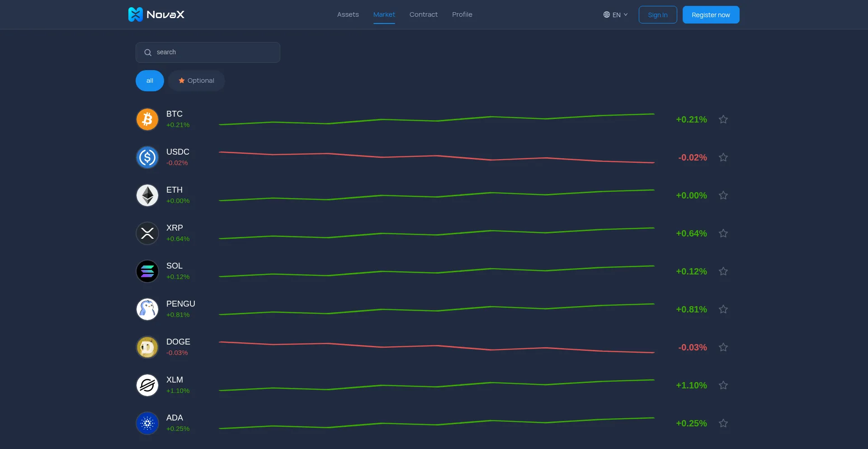This screenshot has width=868, height=449.
Task: Open the DOGE coin icon
Action: pyautogui.click(x=147, y=347)
